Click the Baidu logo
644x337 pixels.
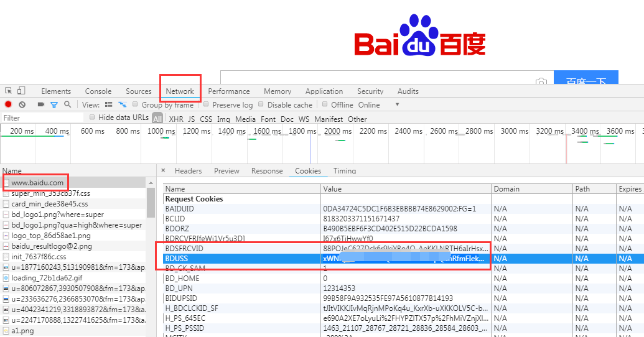pyautogui.click(x=420, y=35)
